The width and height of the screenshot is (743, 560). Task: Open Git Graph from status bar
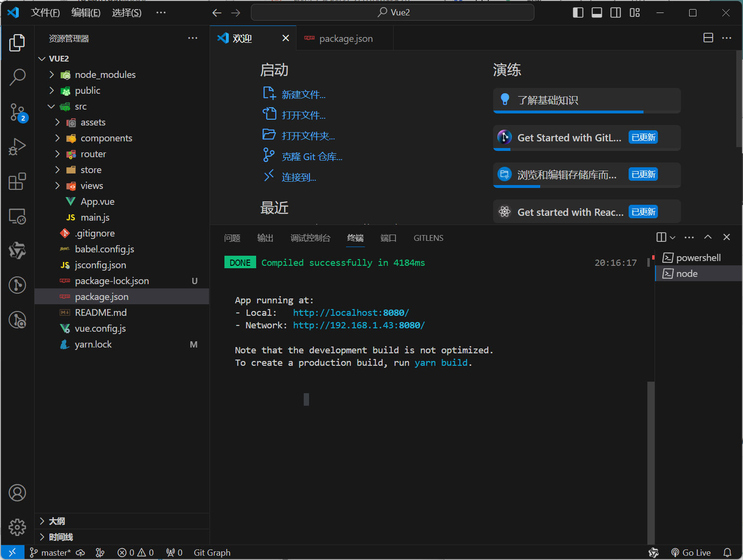pos(212,553)
